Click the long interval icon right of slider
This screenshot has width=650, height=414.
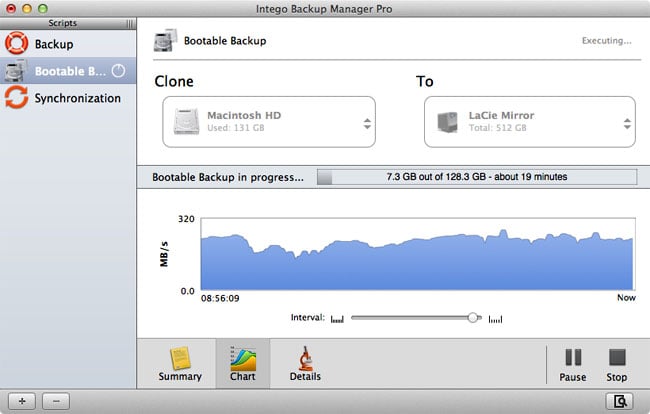tap(495, 319)
